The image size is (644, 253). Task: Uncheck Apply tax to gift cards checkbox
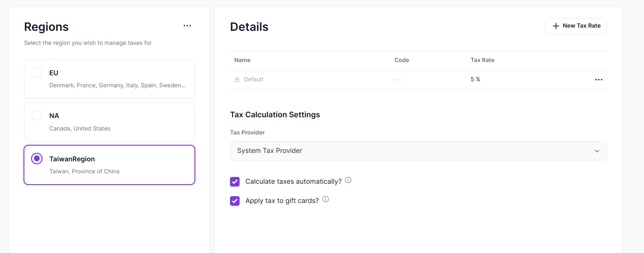coord(235,201)
